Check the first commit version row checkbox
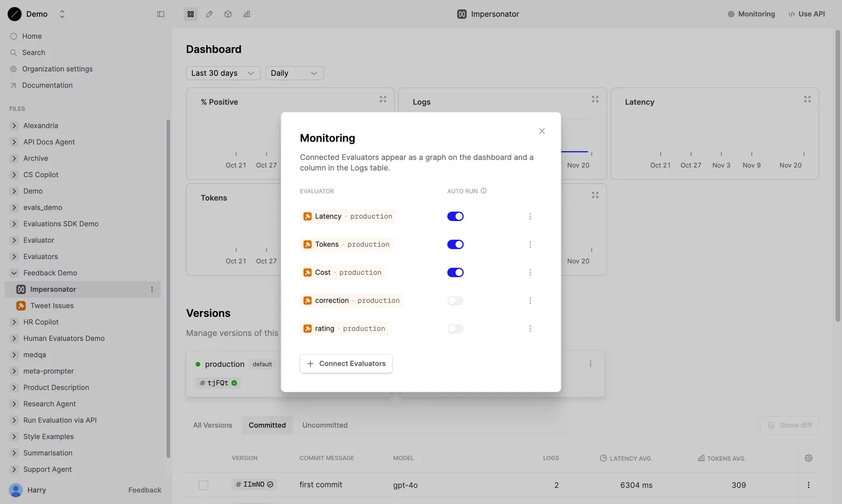The height and width of the screenshot is (504, 842). click(203, 485)
